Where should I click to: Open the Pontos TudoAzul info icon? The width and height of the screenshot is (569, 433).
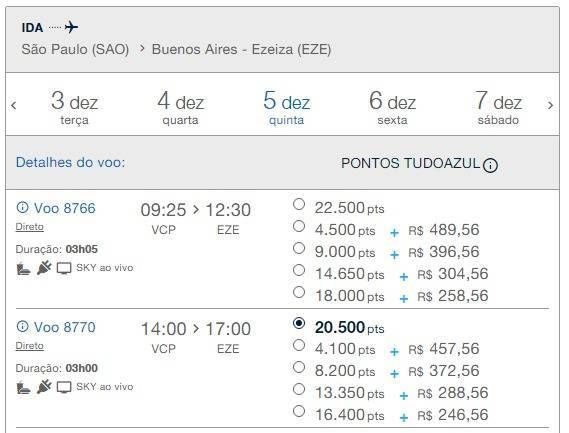[490, 166]
